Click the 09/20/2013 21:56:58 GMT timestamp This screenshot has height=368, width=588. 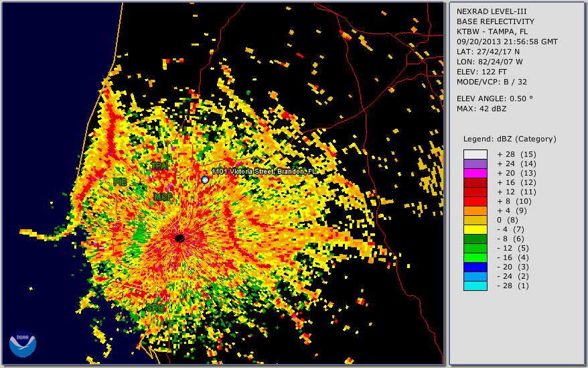pos(507,42)
